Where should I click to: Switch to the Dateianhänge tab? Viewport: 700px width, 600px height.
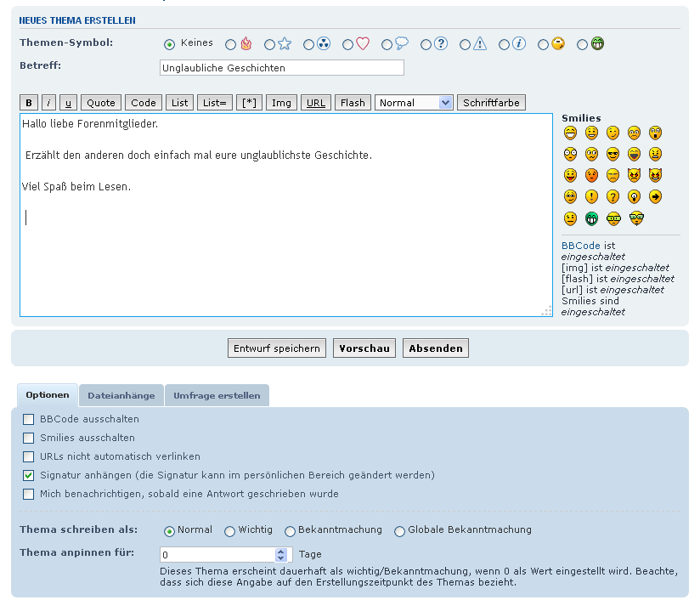pyautogui.click(x=121, y=395)
